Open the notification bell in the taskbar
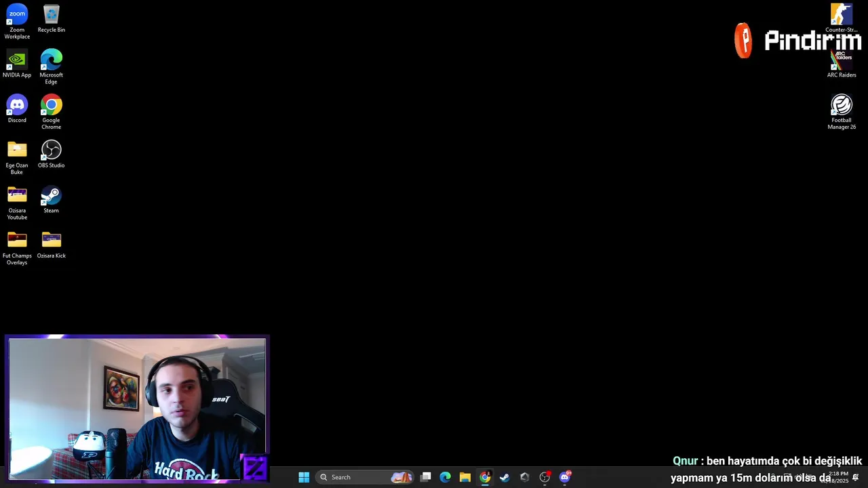 click(x=856, y=477)
